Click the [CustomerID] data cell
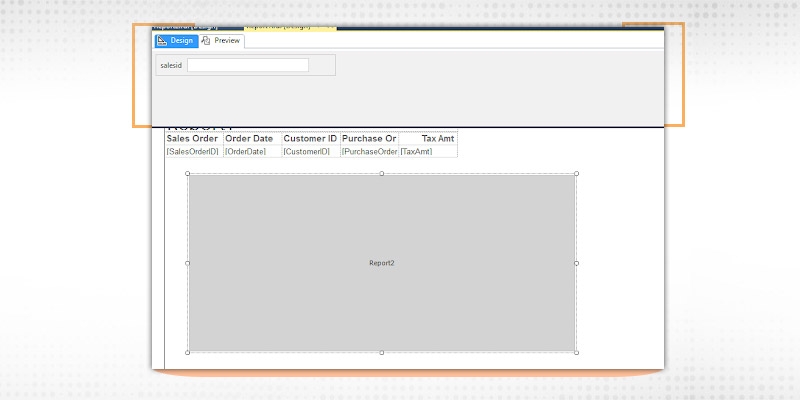 click(310, 151)
